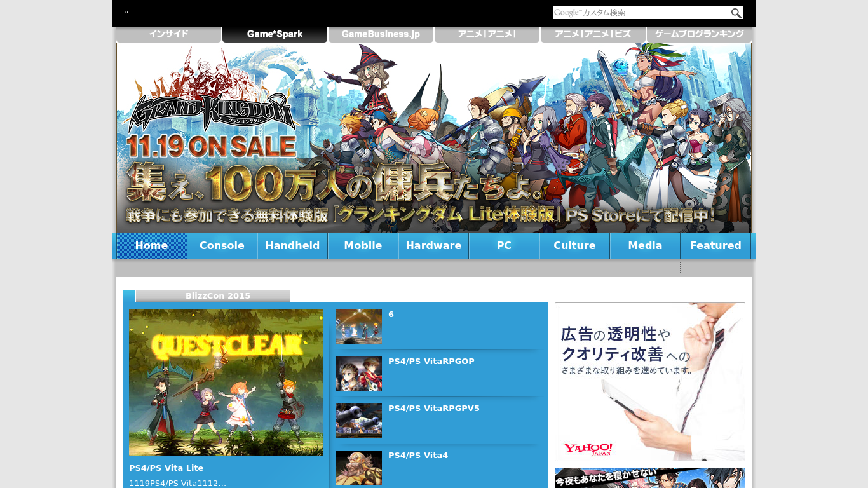Viewport: 868px width, 488px height.
Task: Open the GameBusiness.jp tab
Action: point(381,34)
